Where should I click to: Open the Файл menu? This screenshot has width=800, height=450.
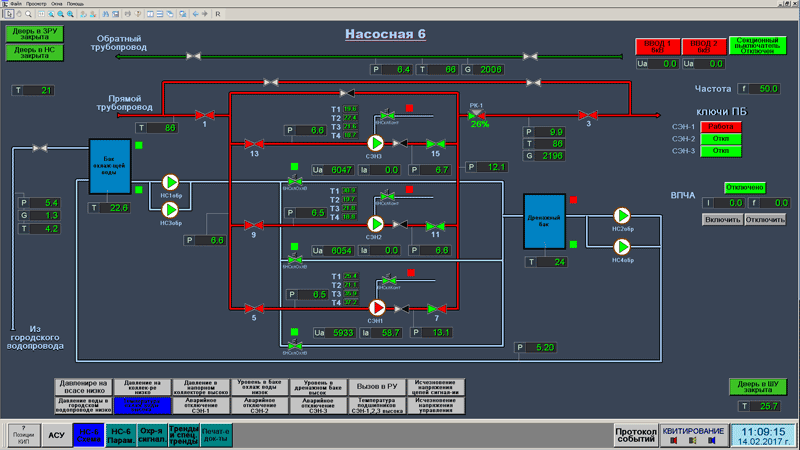point(16,4)
